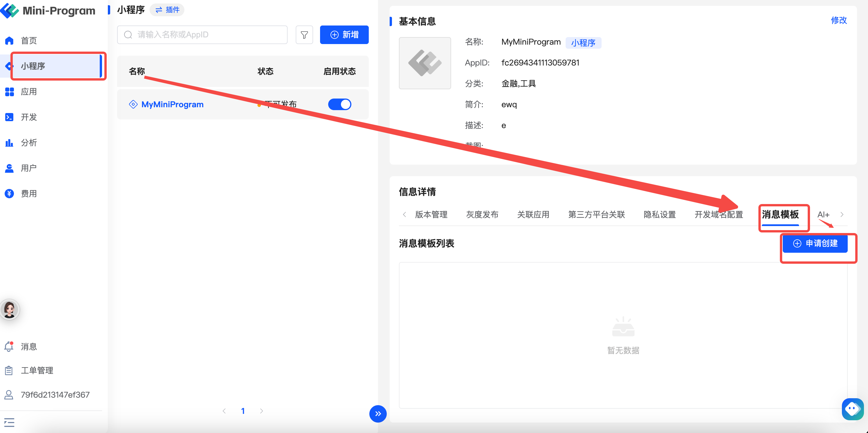Open the 开发 terminal icon

click(10, 117)
